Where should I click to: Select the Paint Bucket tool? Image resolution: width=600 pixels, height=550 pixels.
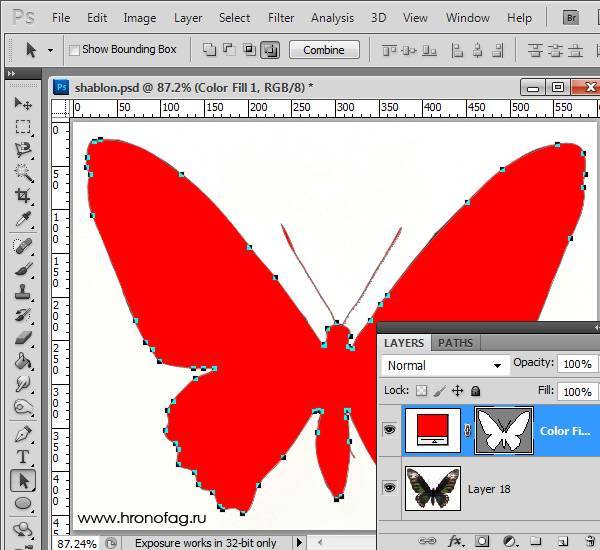point(23,361)
